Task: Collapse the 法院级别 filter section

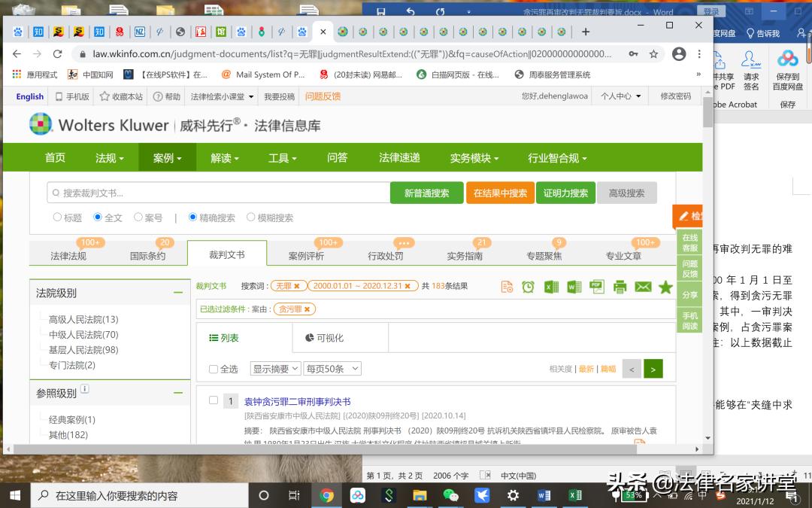Action: point(177,293)
